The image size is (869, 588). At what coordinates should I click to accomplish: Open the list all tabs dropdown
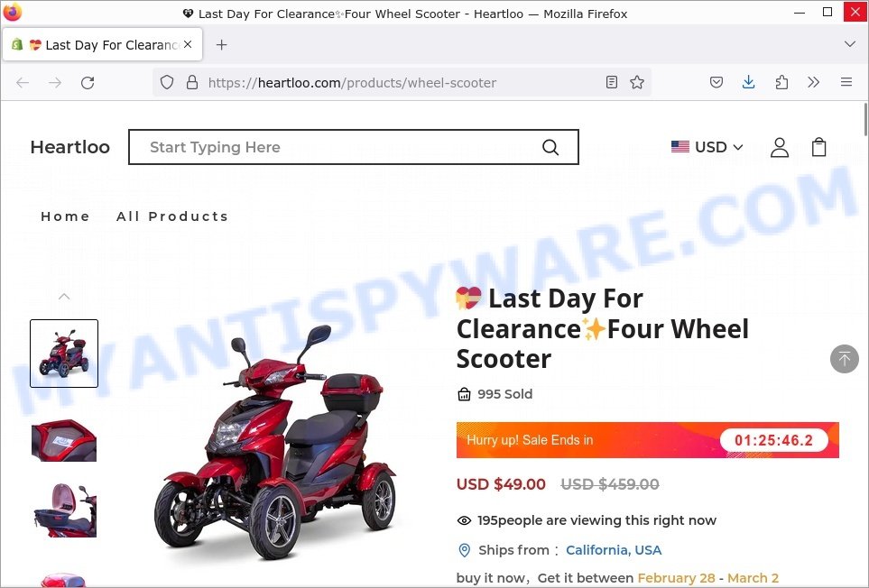tap(850, 44)
